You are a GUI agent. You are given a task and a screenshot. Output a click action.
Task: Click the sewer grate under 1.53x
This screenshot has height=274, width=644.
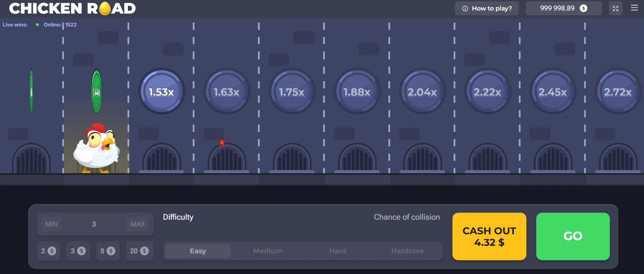click(162, 158)
